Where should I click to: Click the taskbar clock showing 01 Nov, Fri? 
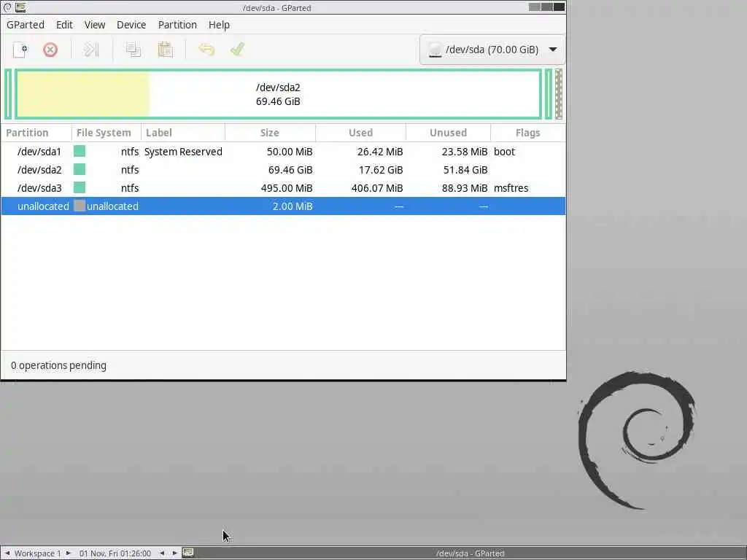(115, 553)
